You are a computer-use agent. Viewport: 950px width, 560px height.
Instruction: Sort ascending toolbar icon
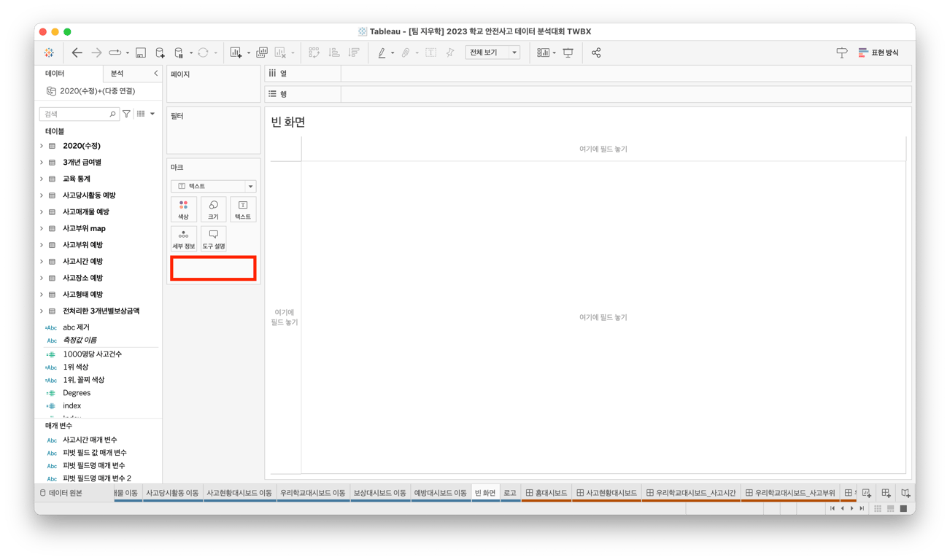(333, 52)
